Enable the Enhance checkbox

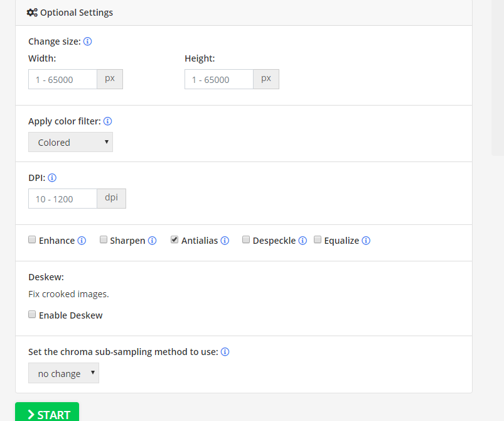point(32,239)
